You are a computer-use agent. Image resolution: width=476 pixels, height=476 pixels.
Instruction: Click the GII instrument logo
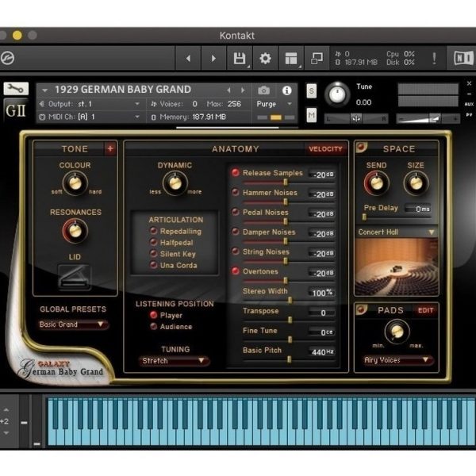coord(16,110)
